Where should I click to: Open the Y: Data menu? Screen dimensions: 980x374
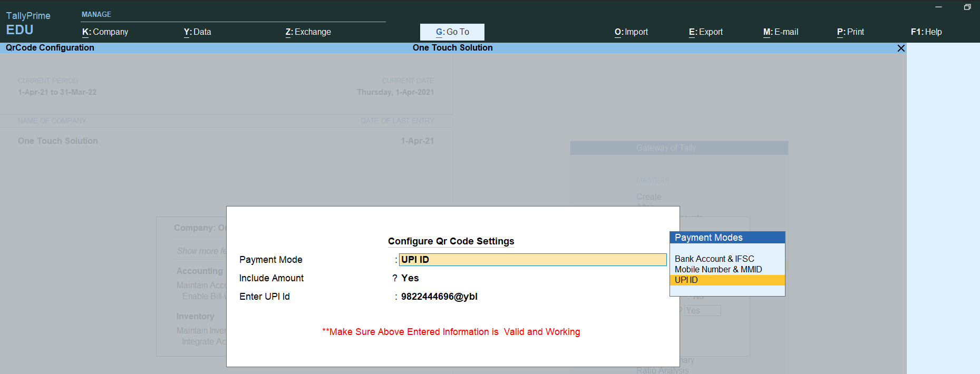[197, 32]
